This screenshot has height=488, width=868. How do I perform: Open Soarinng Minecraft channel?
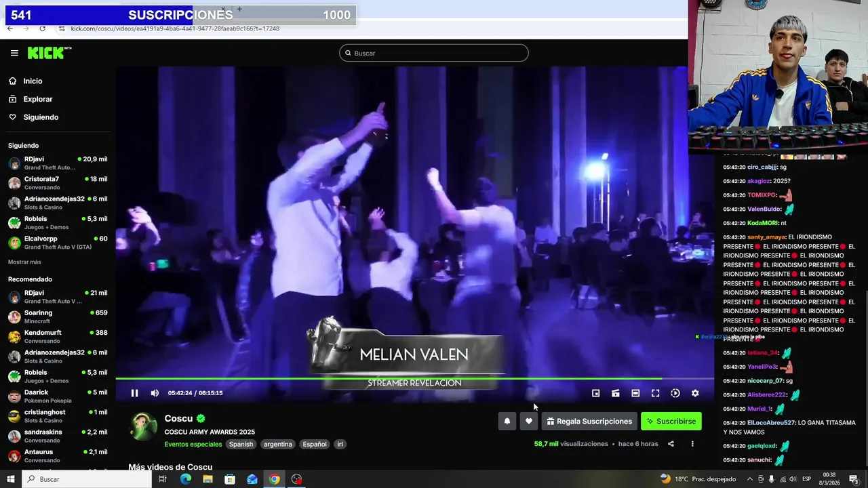click(x=58, y=317)
